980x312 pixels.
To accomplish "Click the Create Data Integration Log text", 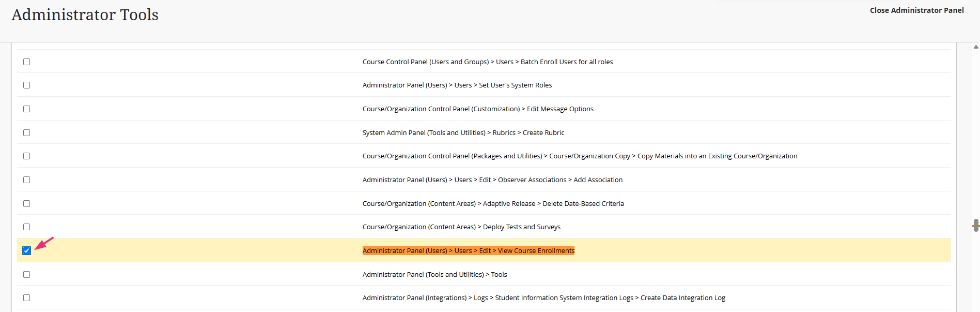I will coord(543,298).
